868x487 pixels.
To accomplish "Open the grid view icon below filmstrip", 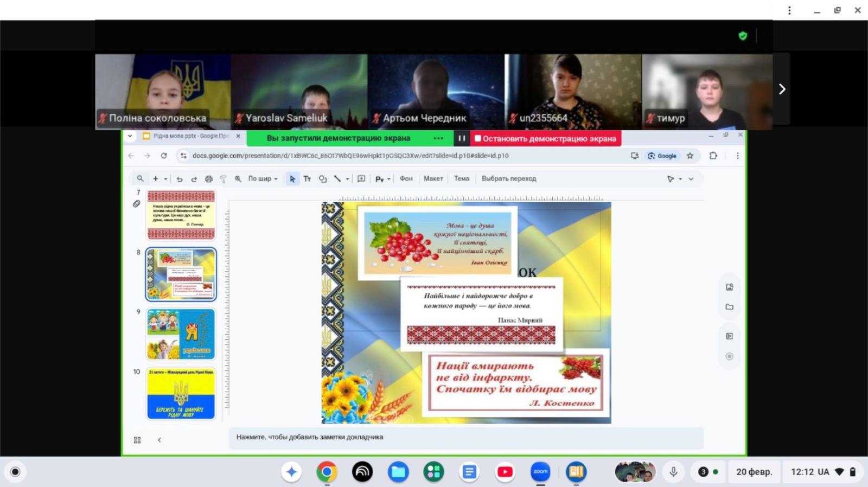I will pos(137,440).
